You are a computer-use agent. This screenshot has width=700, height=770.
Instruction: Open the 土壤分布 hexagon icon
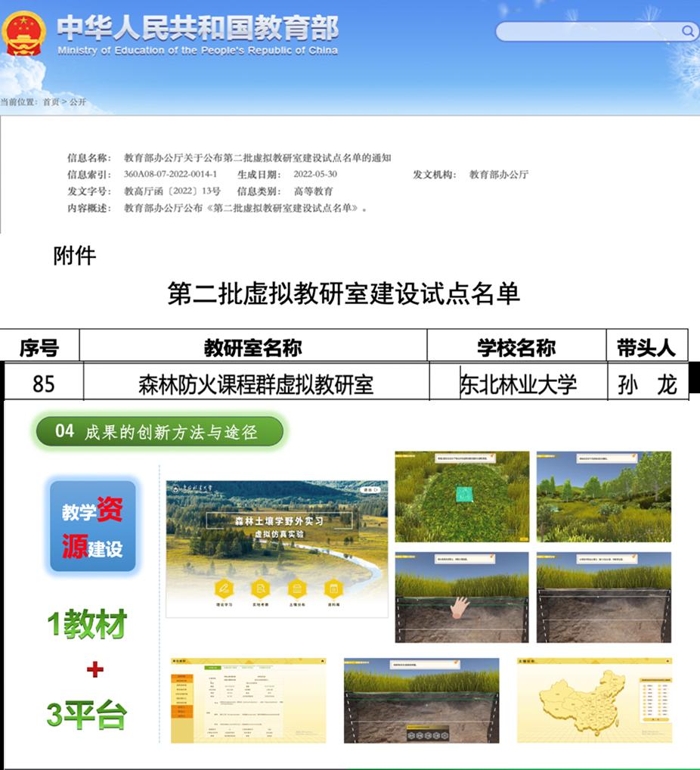click(x=296, y=588)
